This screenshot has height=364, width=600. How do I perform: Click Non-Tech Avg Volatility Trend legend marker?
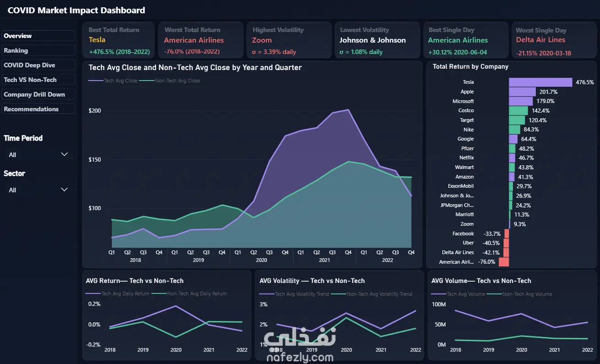click(339, 294)
